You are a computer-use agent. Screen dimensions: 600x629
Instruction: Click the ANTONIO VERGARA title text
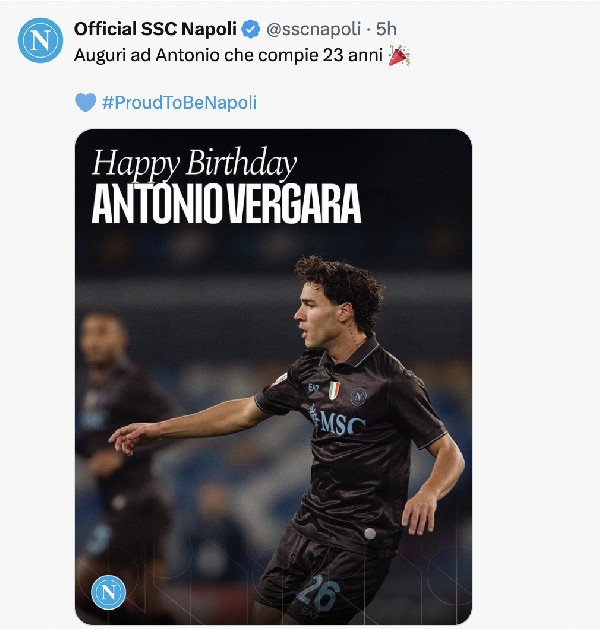(x=226, y=203)
